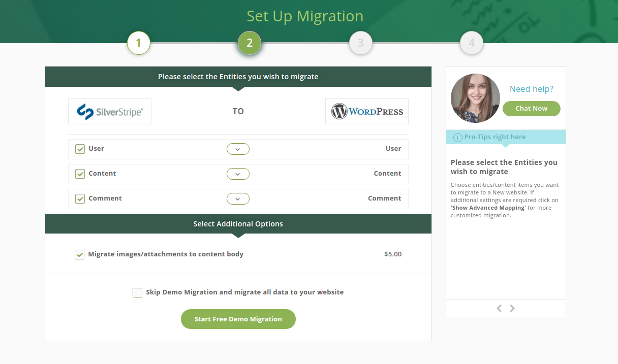
Task: Go to previous pro-tip arrow
Action: (499, 308)
